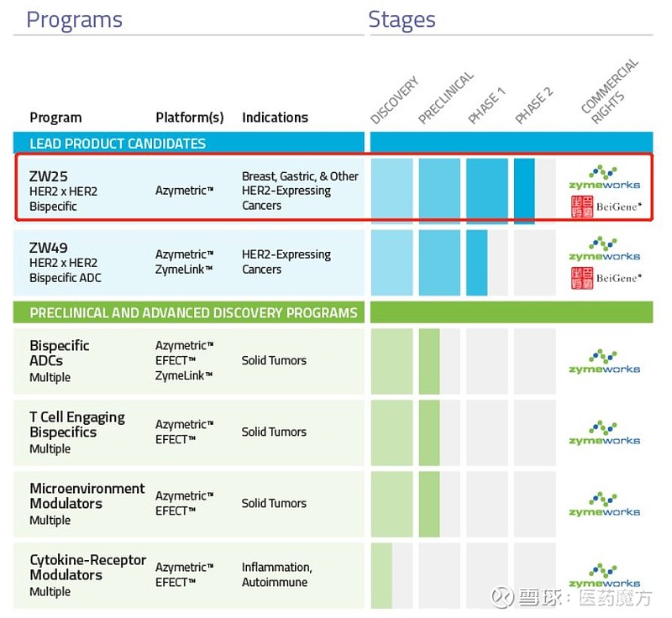Switch to the Stages heading
The image size is (672, 618).
point(402,19)
